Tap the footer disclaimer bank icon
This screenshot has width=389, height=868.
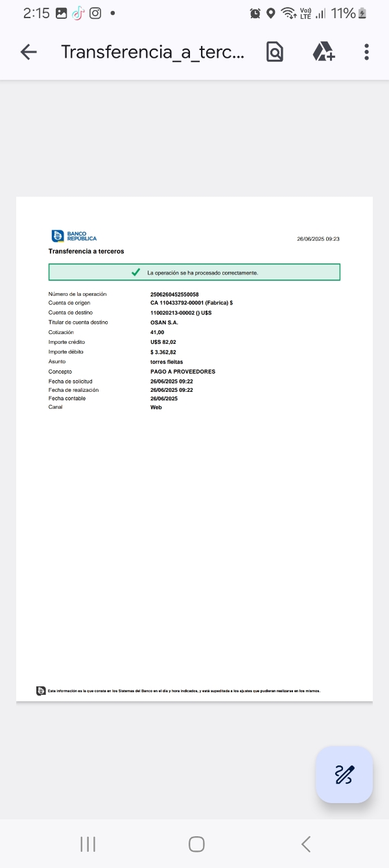[x=41, y=691]
